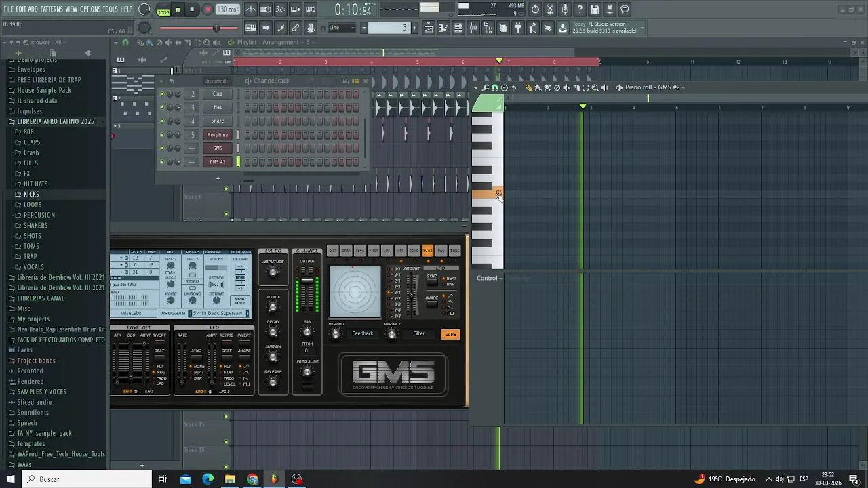Click the pause playback button
Viewport: 868px width, 488px height.
[x=178, y=9]
